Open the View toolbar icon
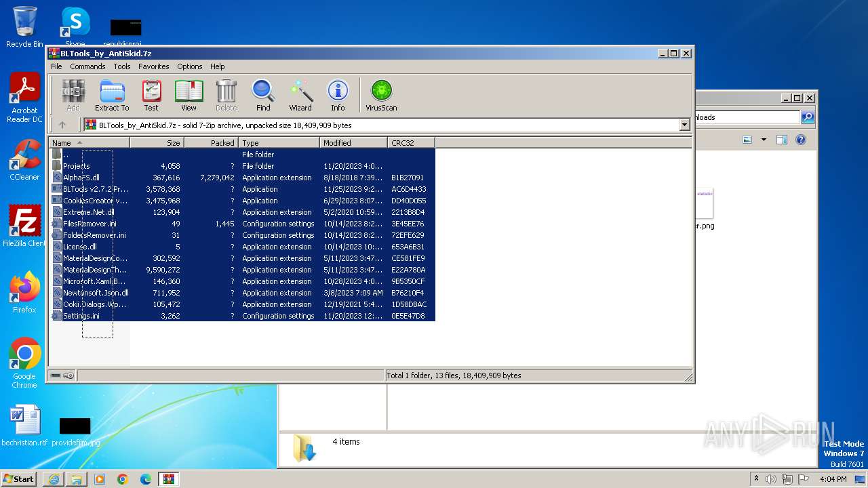 [x=189, y=95]
